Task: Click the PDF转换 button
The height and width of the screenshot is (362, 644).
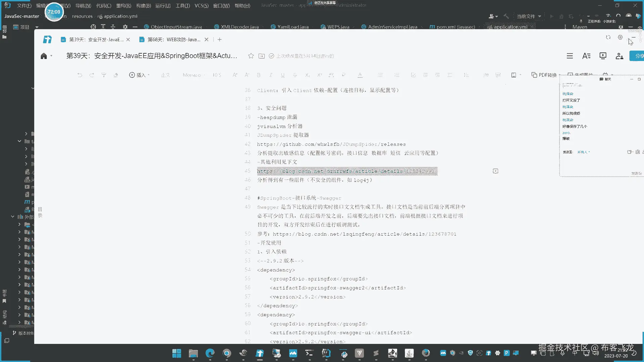Action: [x=544, y=75]
